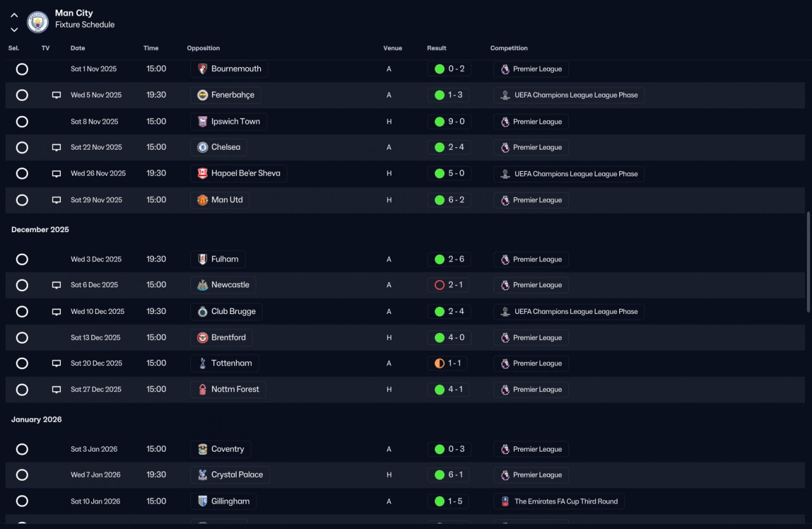Sort fixtures by Competition column

pyautogui.click(x=509, y=48)
